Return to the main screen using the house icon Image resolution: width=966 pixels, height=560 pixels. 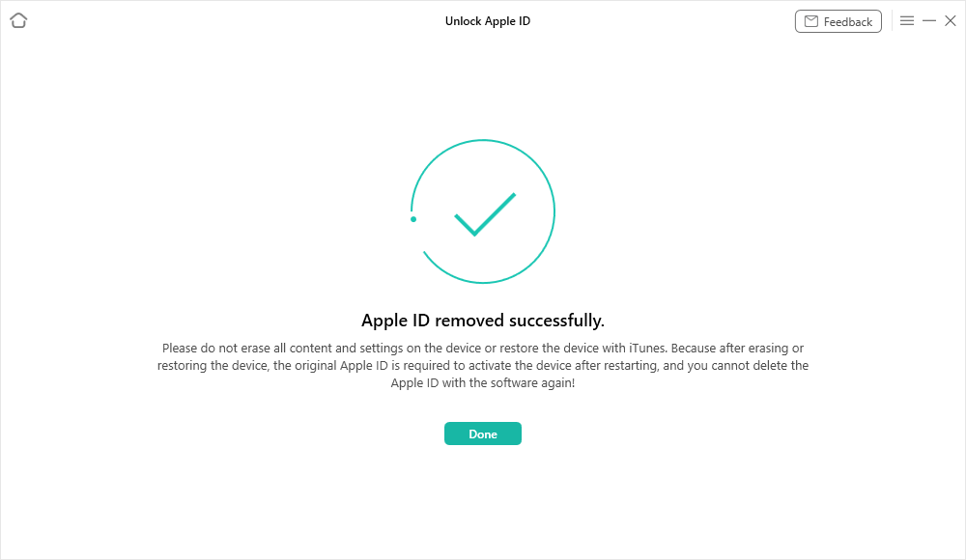click(18, 20)
